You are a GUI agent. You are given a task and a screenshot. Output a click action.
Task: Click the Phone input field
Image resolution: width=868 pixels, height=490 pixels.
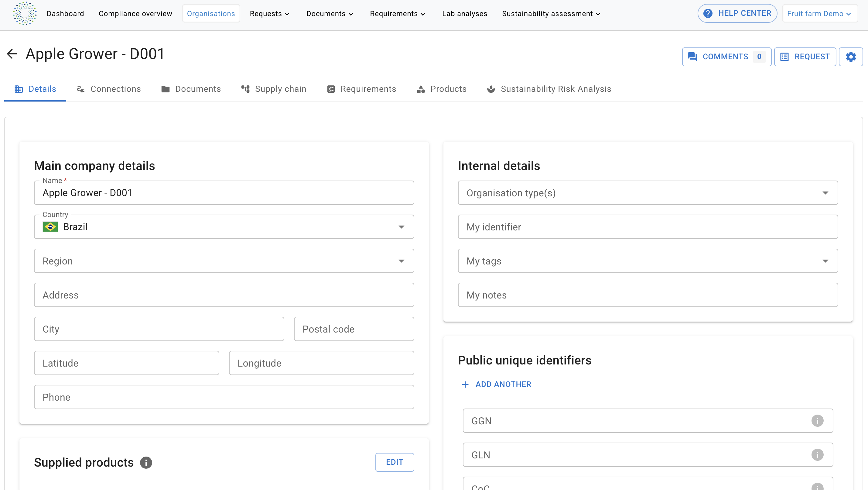click(x=224, y=397)
